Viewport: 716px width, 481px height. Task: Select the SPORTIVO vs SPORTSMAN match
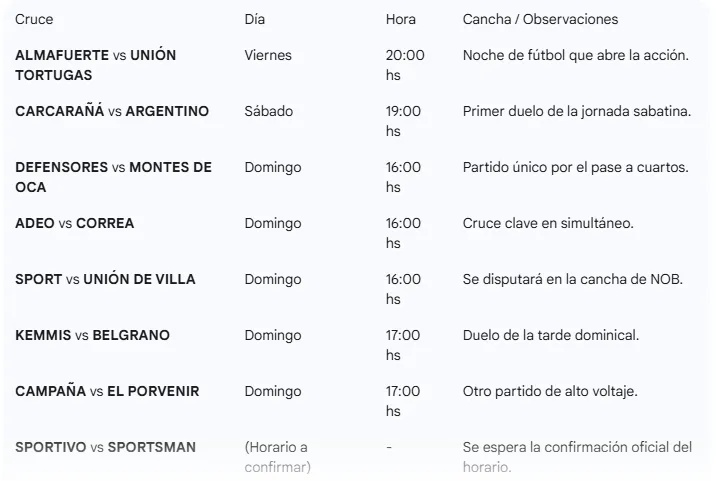click(105, 447)
